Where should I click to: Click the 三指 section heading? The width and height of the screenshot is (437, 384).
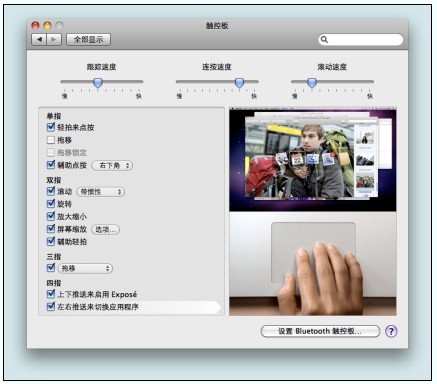pyautogui.click(x=54, y=257)
